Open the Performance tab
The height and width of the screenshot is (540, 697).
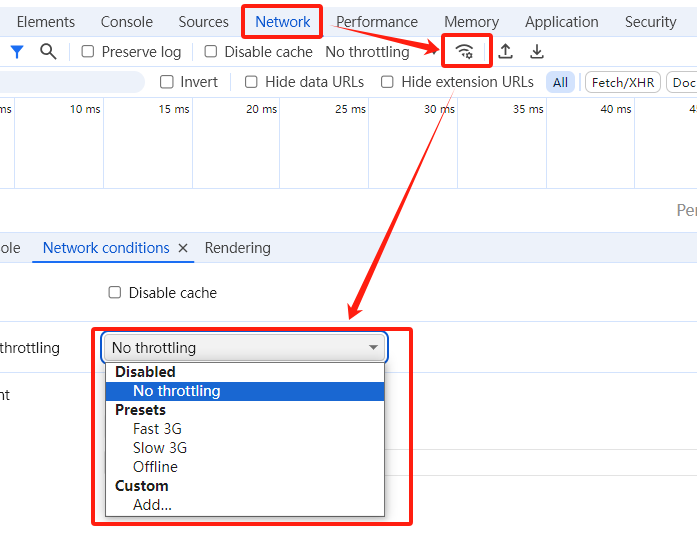(377, 22)
